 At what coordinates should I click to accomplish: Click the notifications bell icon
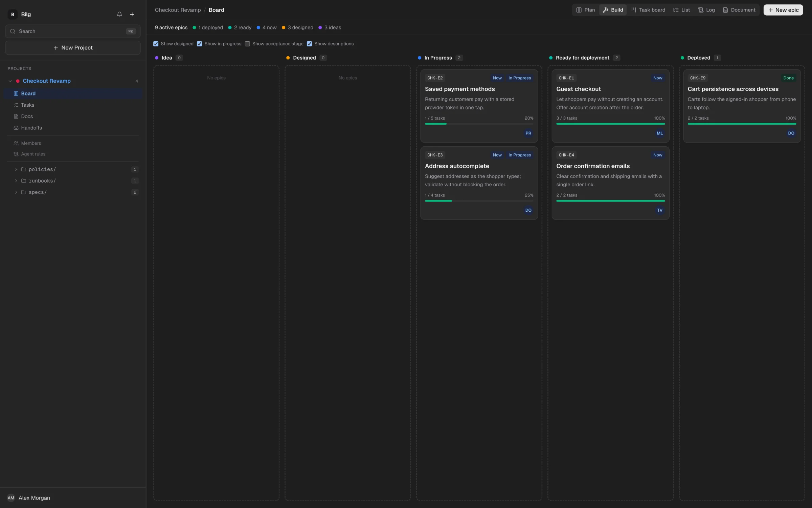tap(119, 14)
